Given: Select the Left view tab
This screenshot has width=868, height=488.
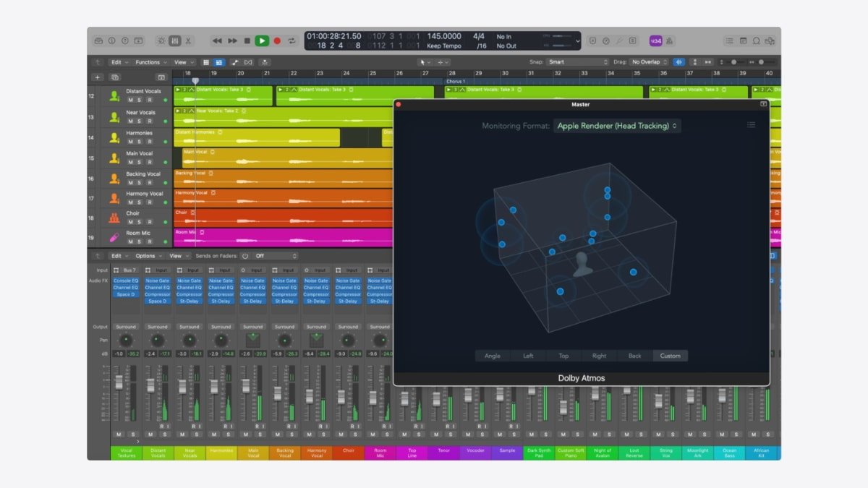Looking at the screenshot, I should coord(528,356).
